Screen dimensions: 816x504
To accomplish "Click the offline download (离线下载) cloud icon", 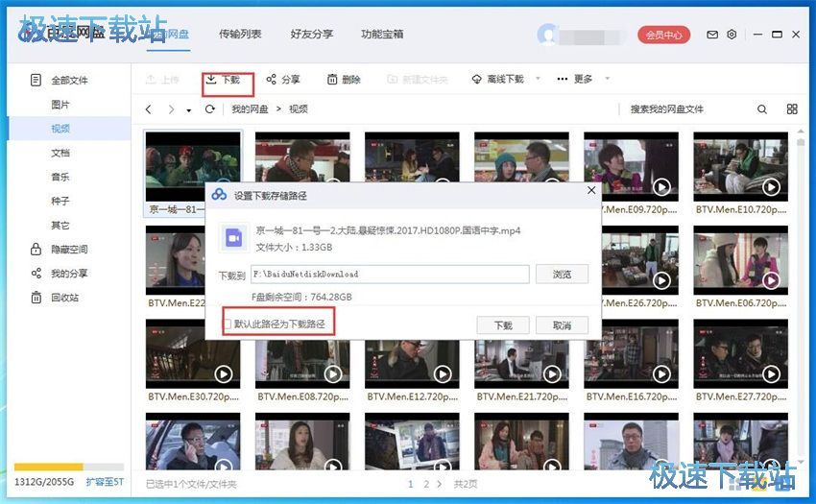I will (476, 79).
